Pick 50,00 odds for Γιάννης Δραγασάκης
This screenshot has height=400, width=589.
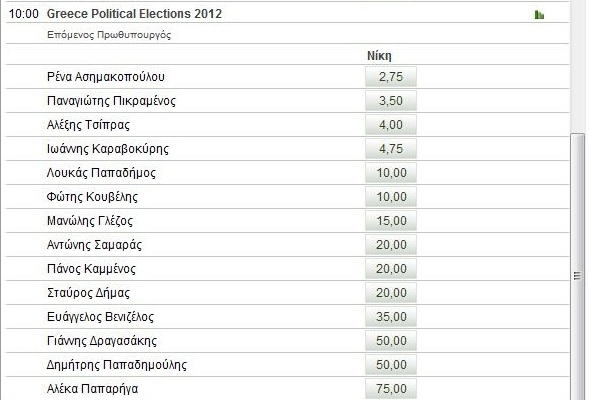(x=391, y=341)
